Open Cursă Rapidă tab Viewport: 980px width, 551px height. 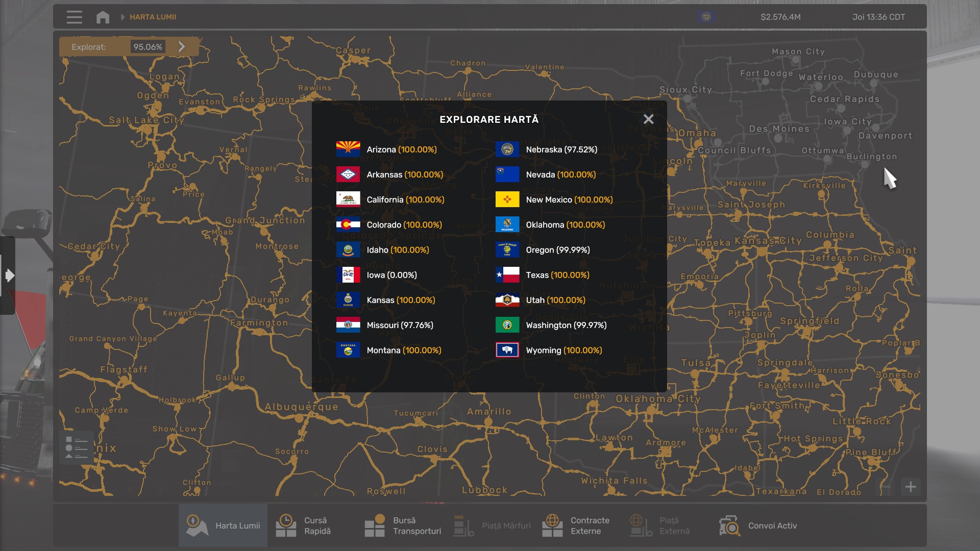click(x=304, y=525)
